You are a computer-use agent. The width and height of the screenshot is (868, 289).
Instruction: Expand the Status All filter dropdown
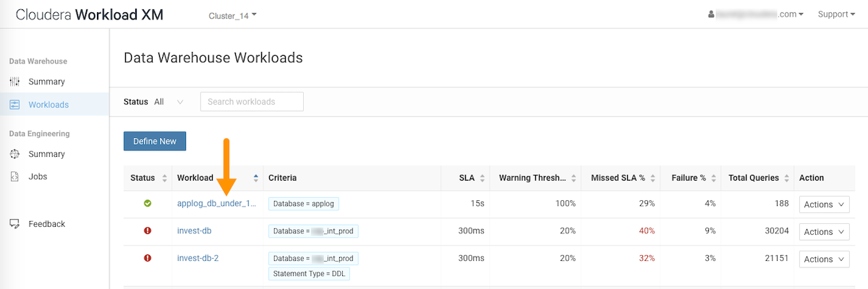pyautogui.click(x=169, y=102)
